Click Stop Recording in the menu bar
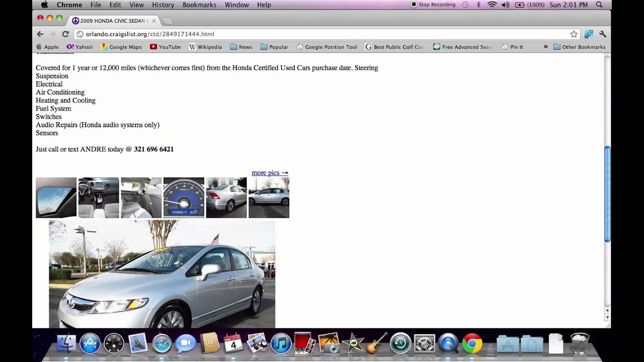Screen dimensions: 644x362 pos(433,5)
